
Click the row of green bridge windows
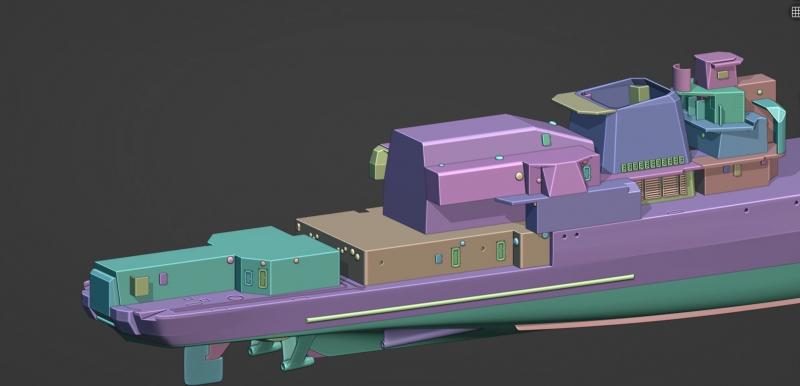tap(653, 164)
